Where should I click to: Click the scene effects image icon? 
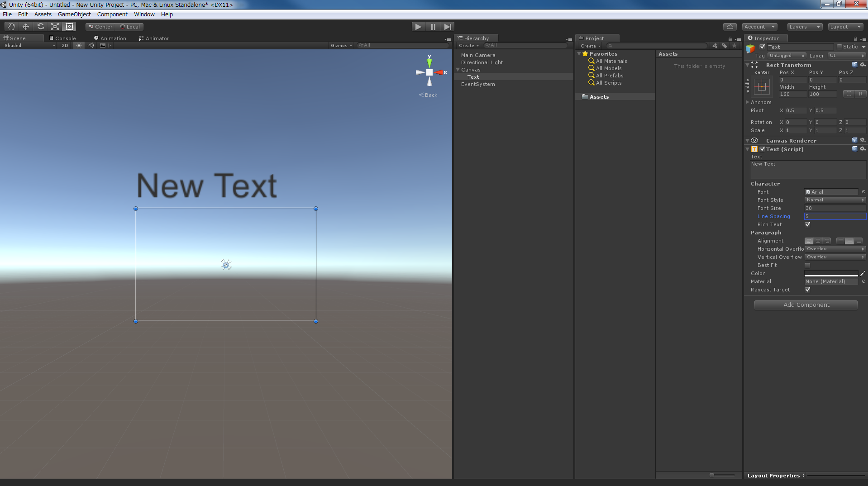click(x=103, y=45)
